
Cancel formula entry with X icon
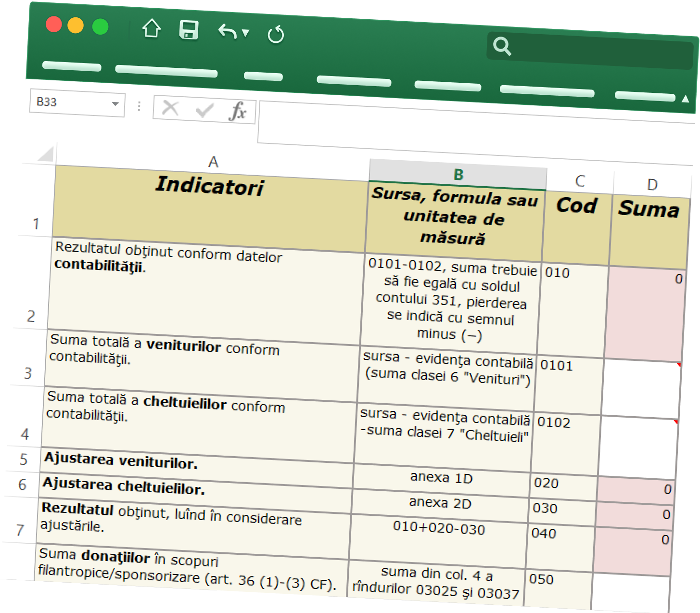pyautogui.click(x=170, y=108)
